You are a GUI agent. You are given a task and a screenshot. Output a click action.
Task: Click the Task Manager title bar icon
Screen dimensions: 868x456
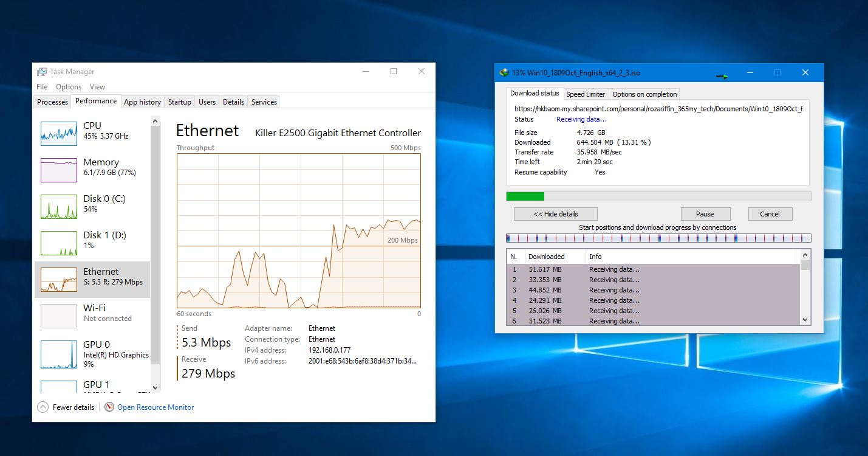click(42, 72)
